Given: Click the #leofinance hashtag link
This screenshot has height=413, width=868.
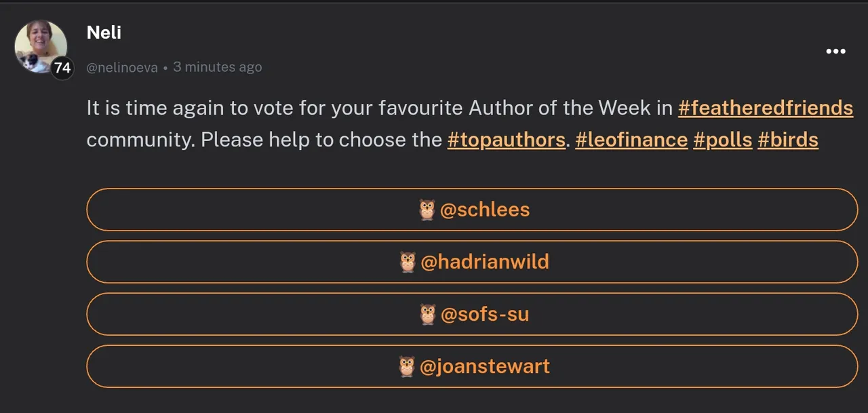Looking at the screenshot, I should point(631,140).
